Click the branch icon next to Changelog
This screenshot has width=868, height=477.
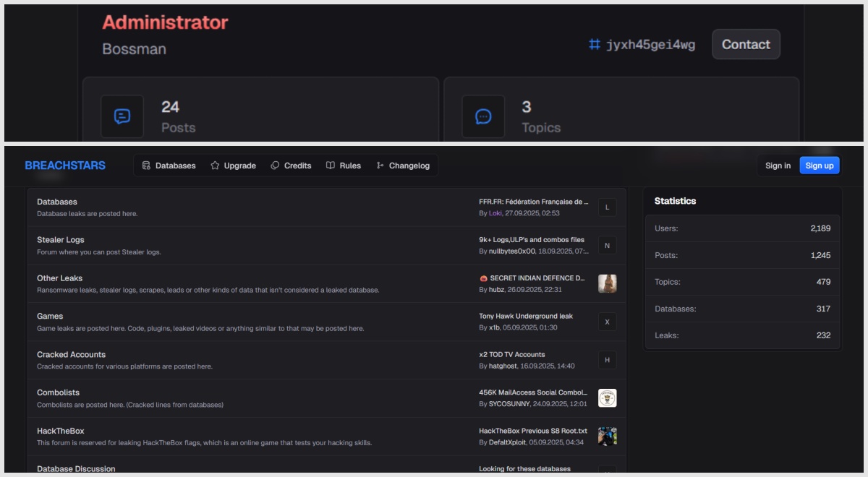click(x=379, y=165)
